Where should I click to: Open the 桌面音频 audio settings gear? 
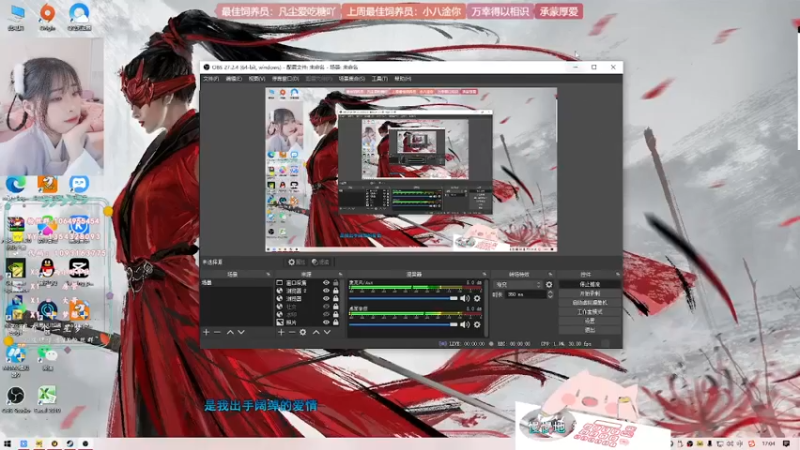click(477, 324)
